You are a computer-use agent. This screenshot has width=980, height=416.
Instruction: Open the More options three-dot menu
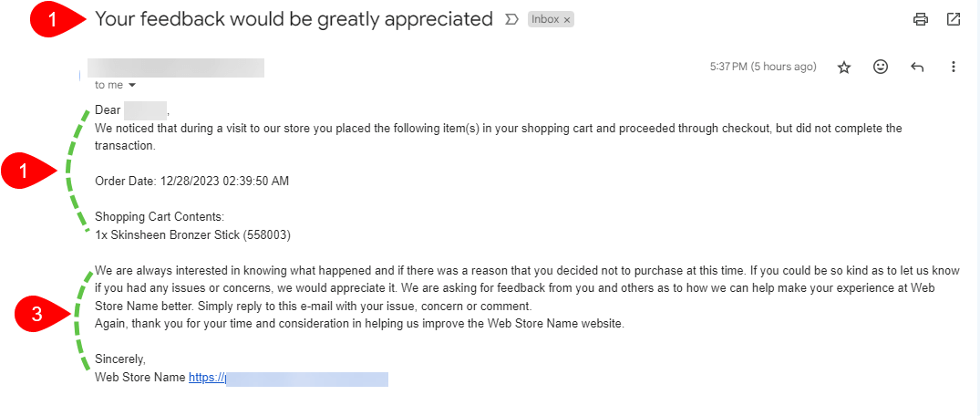point(954,67)
